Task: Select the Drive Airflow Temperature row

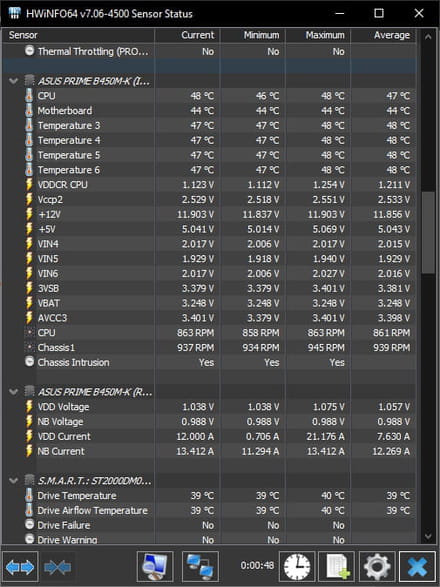Action: (210, 510)
